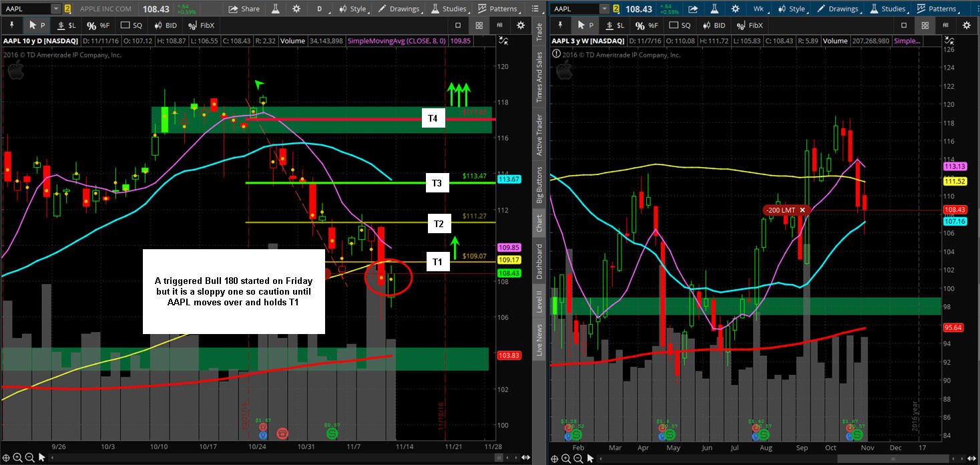Select the pointer P tool on right chart

point(585,25)
